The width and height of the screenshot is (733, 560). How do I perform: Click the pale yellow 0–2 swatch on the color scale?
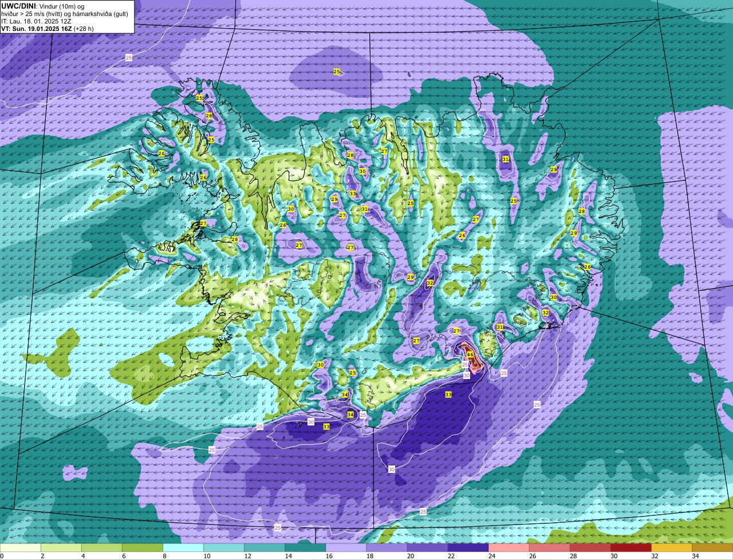[x=21, y=548]
